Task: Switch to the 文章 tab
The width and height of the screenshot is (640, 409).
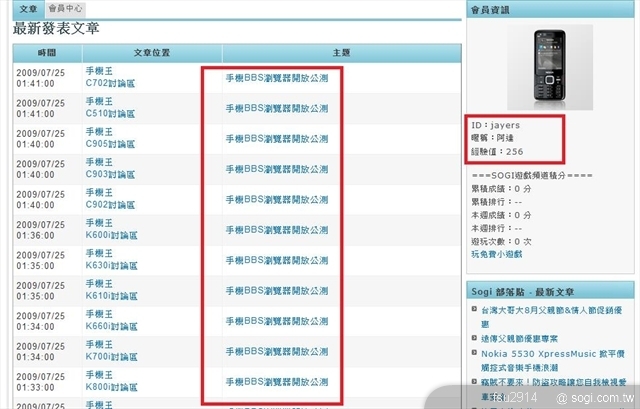Action: [x=28, y=7]
